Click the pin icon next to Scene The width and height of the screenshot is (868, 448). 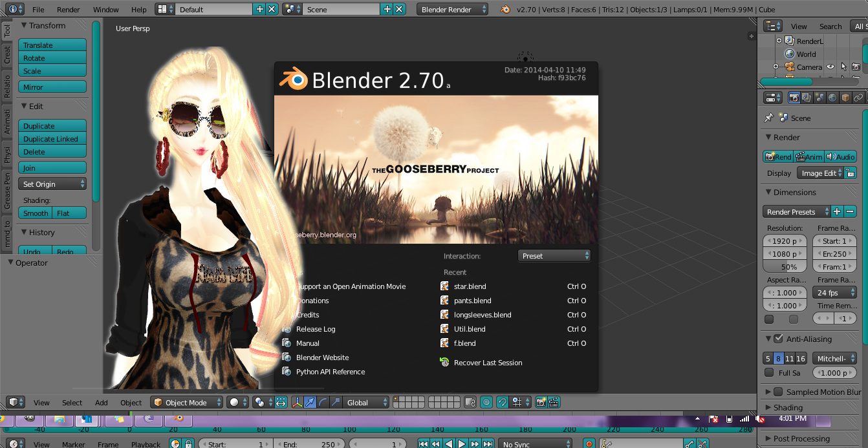[768, 118]
